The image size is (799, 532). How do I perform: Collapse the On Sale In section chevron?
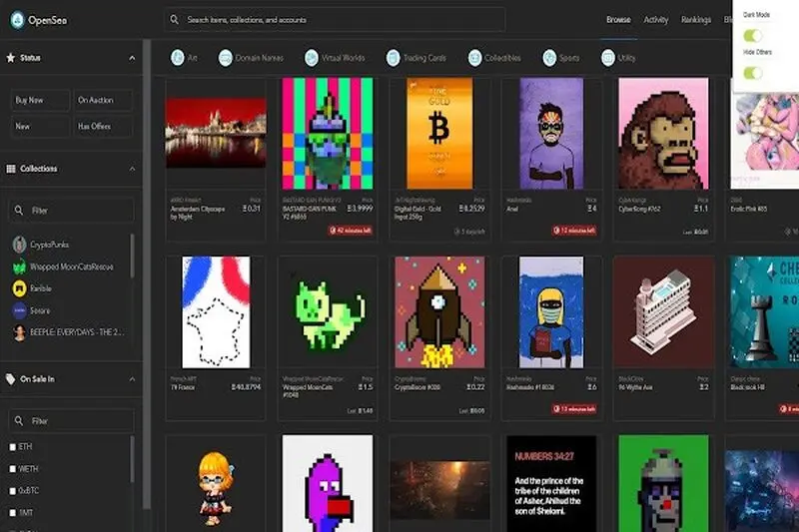(x=132, y=379)
